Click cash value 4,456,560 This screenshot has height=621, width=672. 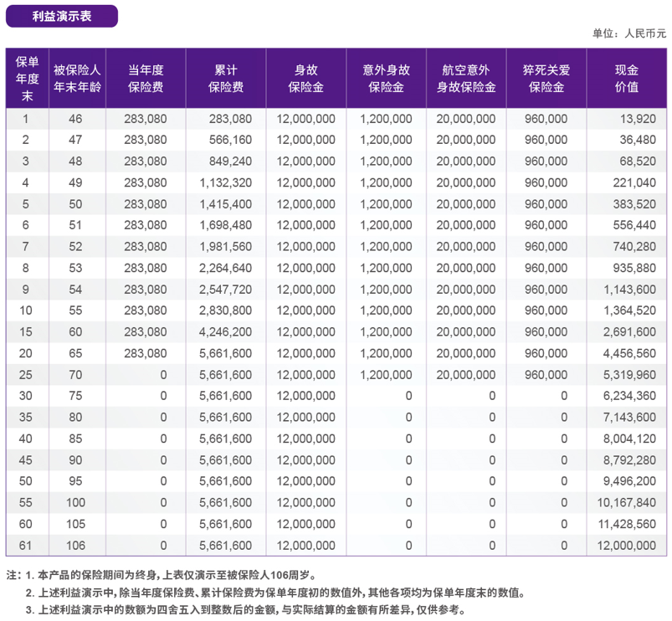coord(630,353)
